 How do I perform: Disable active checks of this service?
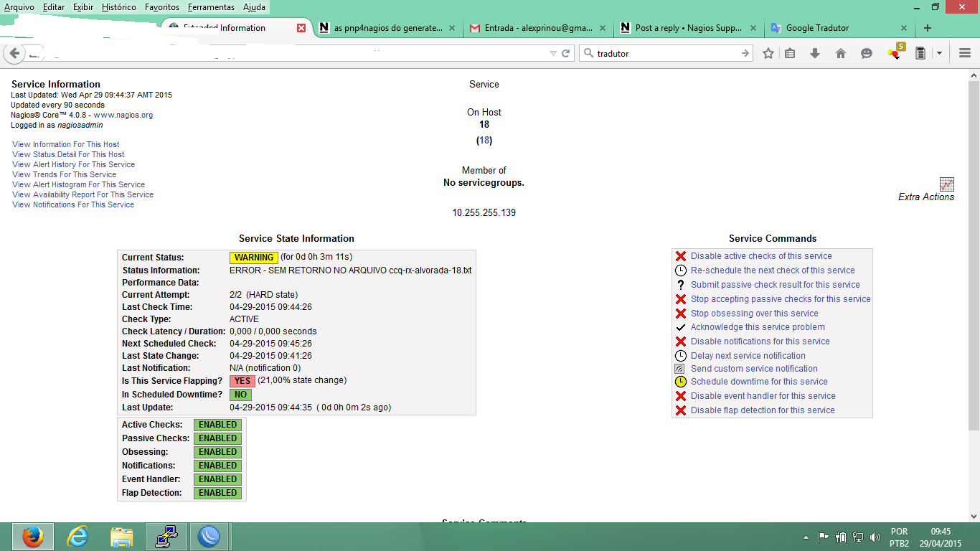[x=761, y=256]
